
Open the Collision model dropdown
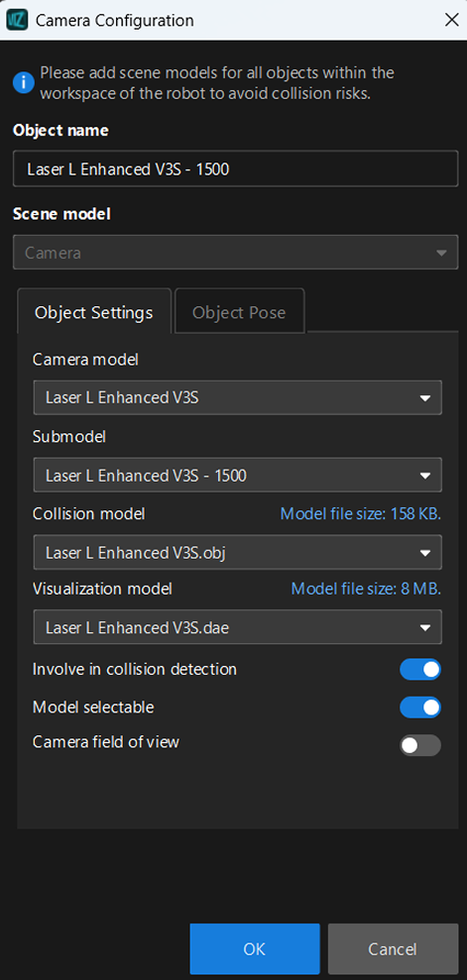pos(238,553)
